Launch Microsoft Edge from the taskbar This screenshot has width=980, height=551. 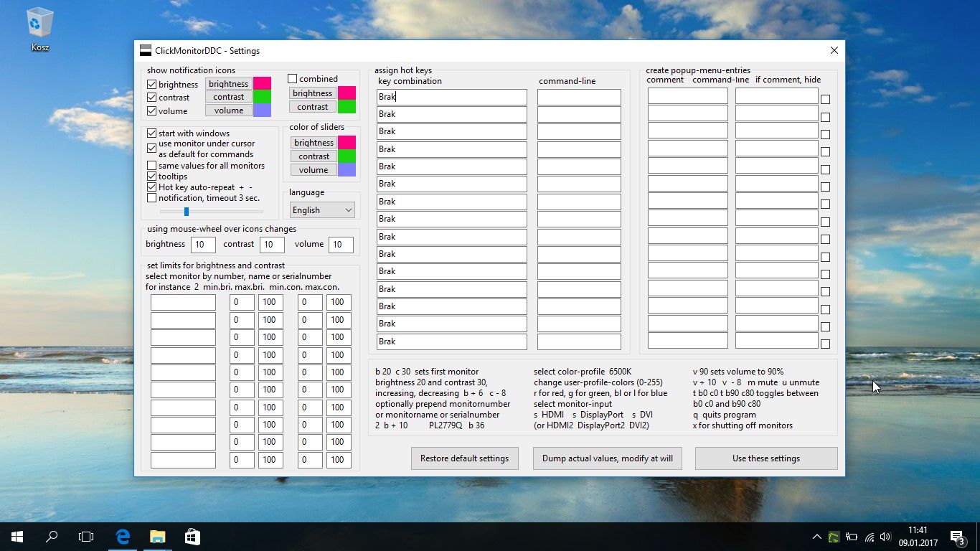pyautogui.click(x=123, y=537)
